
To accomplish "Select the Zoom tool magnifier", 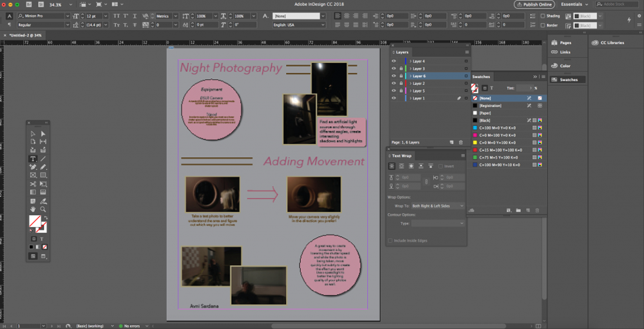I will pyautogui.click(x=43, y=209).
